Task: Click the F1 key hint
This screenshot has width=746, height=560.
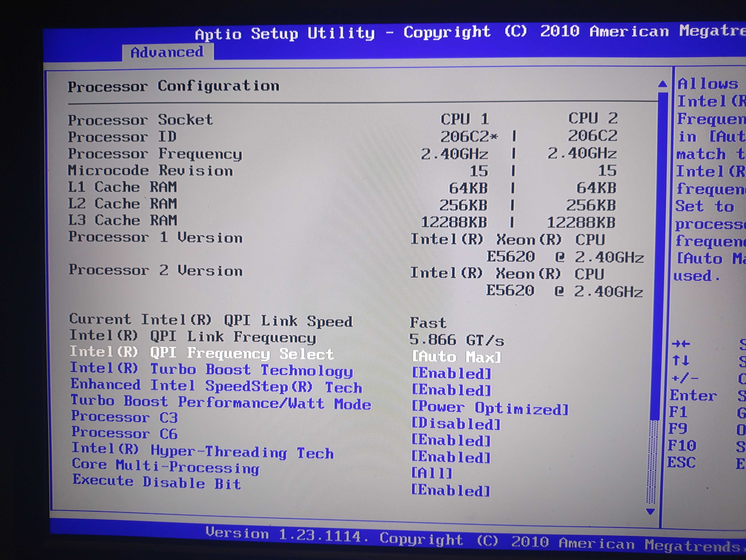Action: (678, 412)
